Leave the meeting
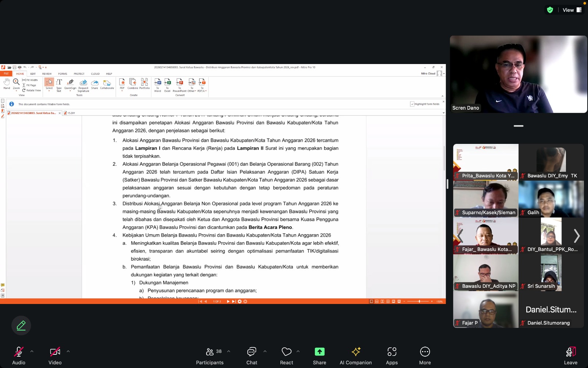588x368 pixels. coord(571,356)
